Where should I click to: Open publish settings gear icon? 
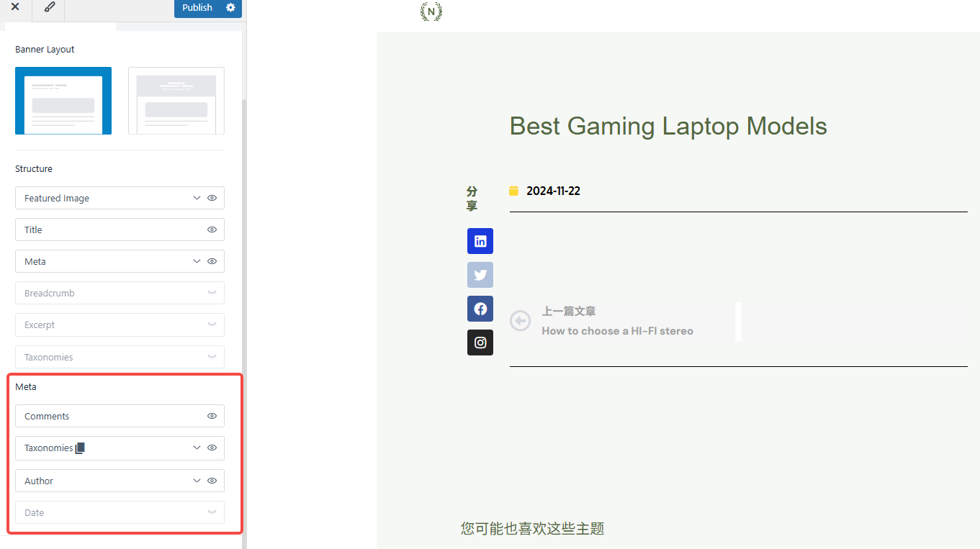[x=230, y=7]
